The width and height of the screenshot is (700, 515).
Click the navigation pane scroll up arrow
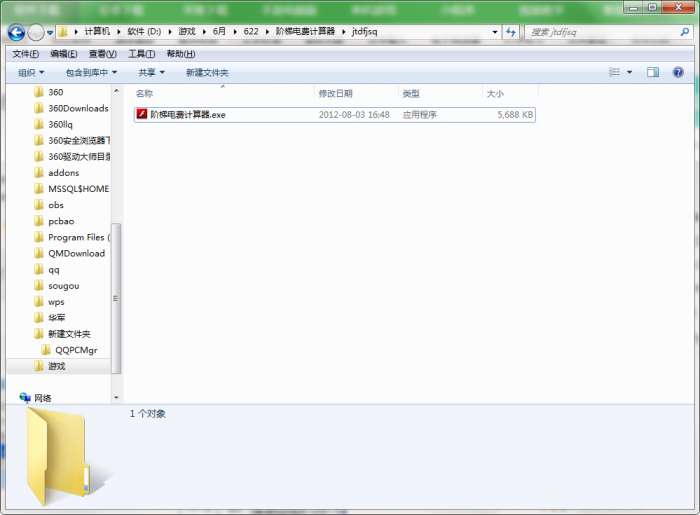(116, 91)
